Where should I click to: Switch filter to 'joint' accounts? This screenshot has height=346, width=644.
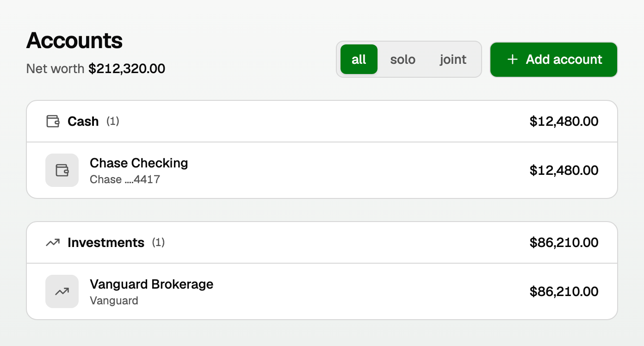453,59
